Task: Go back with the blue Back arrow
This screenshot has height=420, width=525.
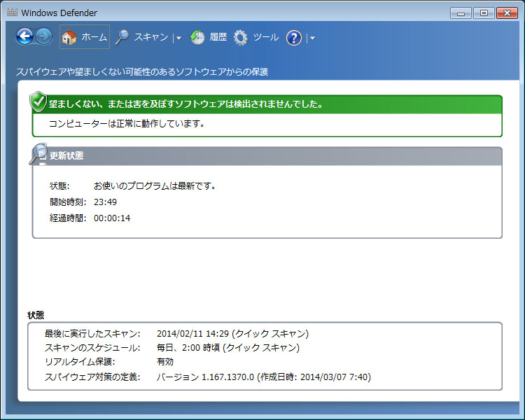Action: click(x=24, y=36)
